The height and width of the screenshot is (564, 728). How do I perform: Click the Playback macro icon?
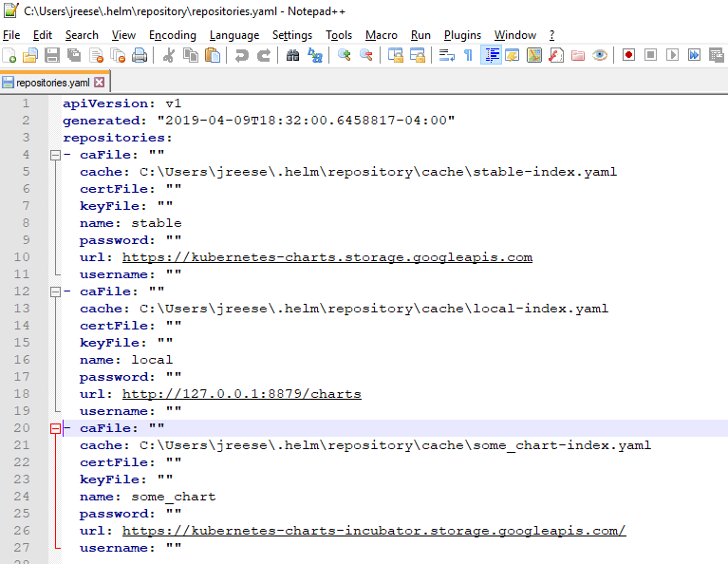(672, 55)
